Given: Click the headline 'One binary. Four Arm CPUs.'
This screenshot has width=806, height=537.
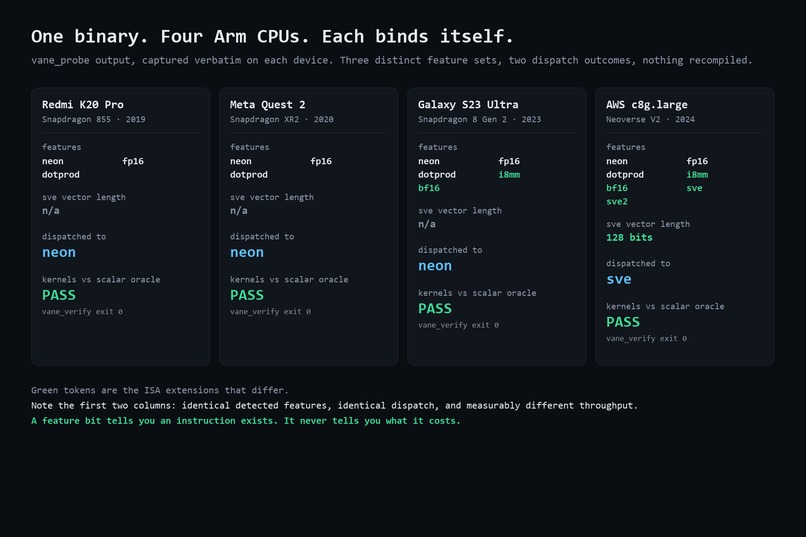Looking at the screenshot, I should 272,36.
